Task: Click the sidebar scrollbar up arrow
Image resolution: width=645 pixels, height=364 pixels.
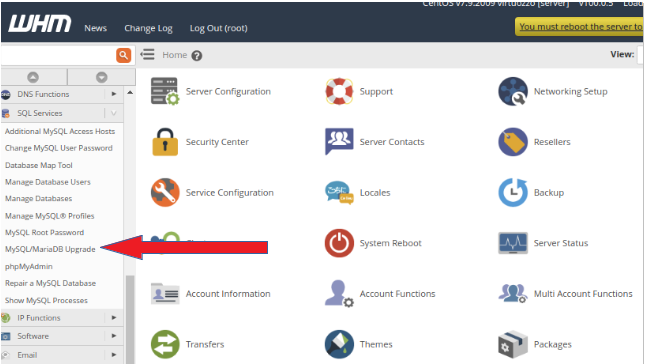Action: 130,93
